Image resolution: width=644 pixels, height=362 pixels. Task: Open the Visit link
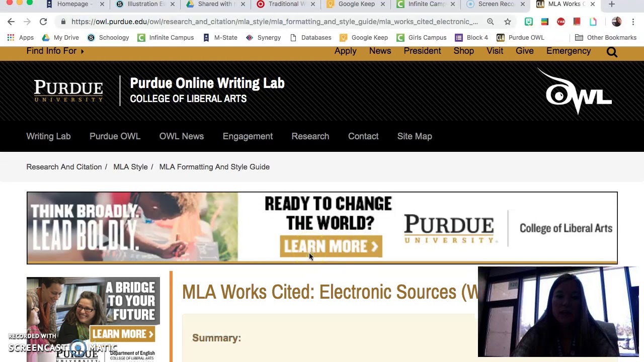[495, 51]
